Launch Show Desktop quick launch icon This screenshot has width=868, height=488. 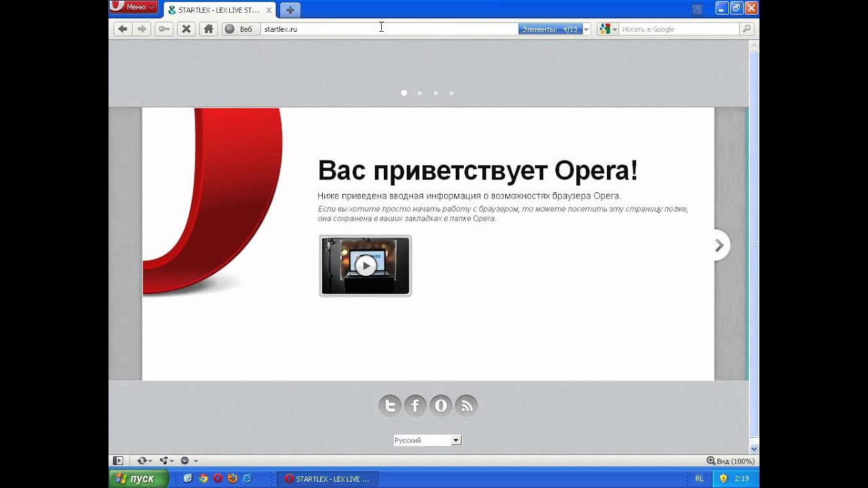click(188, 479)
